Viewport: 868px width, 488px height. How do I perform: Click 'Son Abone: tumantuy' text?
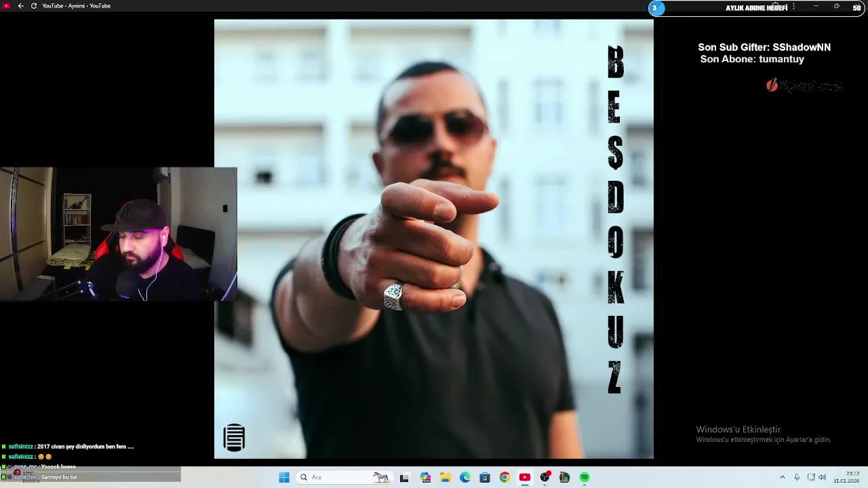tap(752, 59)
